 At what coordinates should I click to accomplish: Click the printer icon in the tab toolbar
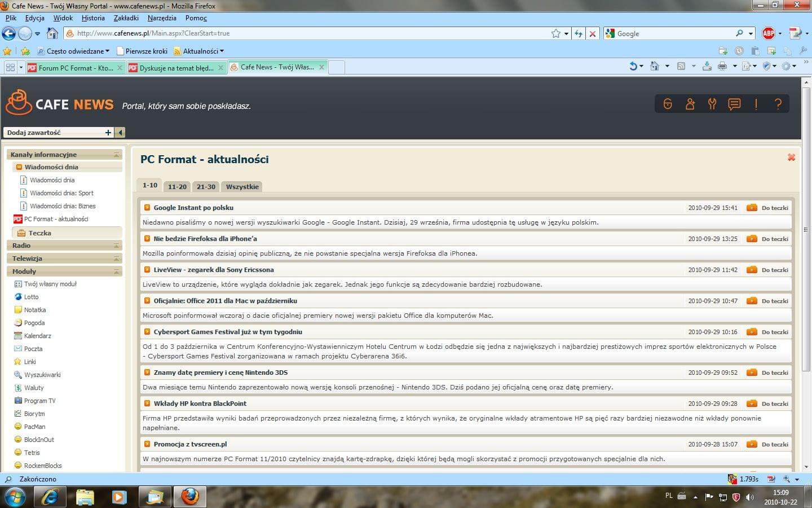tap(722, 67)
